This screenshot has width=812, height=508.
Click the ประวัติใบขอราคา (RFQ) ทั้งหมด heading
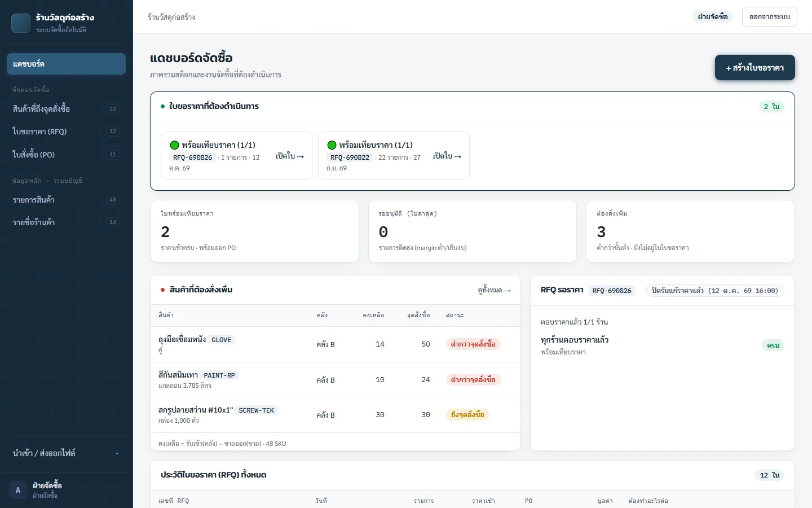point(214,475)
